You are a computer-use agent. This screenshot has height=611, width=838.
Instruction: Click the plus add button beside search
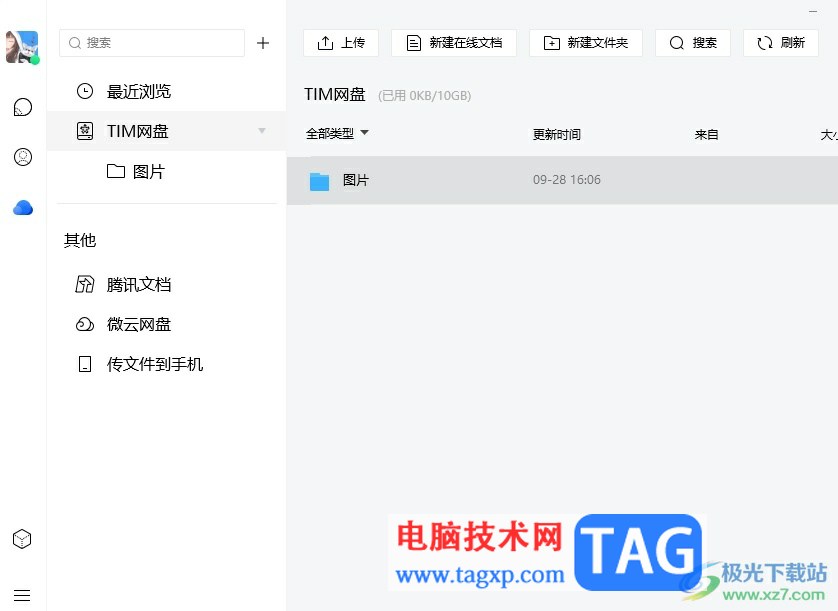point(263,43)
